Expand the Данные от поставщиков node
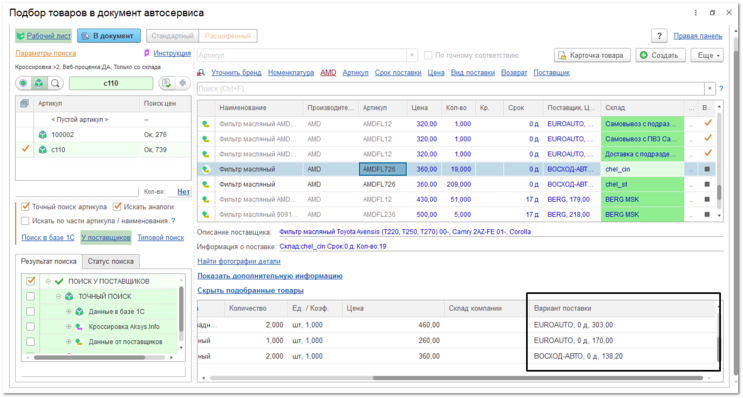 tap(68, 342)
